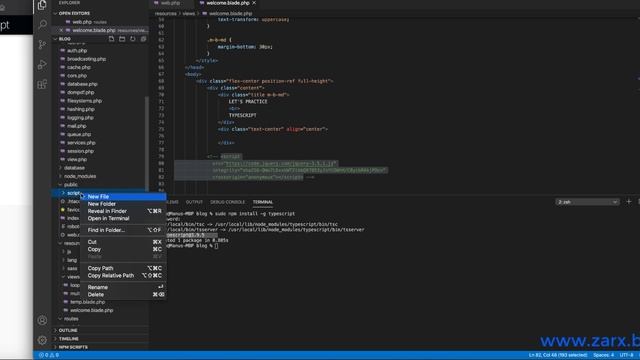640x360 pixels.
Task: Select Cut in context menu
Action: click(123, 242)
